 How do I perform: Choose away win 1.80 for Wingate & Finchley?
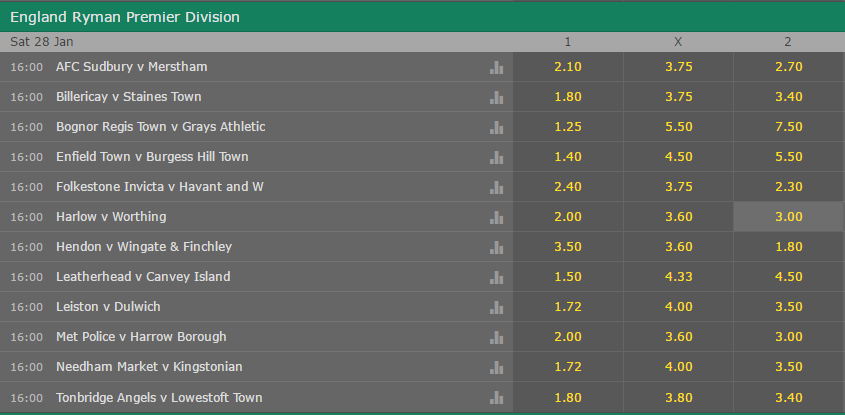pos(789,247)
